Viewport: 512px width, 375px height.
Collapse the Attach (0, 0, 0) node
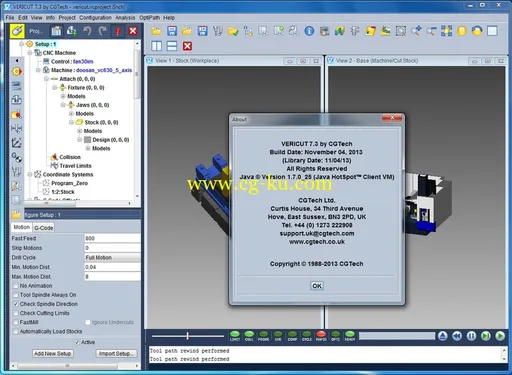(46, 79)
